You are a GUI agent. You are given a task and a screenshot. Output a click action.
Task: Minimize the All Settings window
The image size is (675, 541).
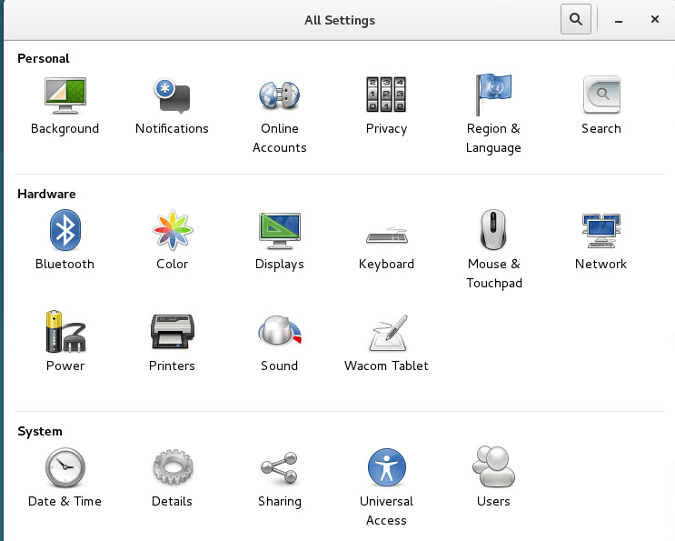620,19
